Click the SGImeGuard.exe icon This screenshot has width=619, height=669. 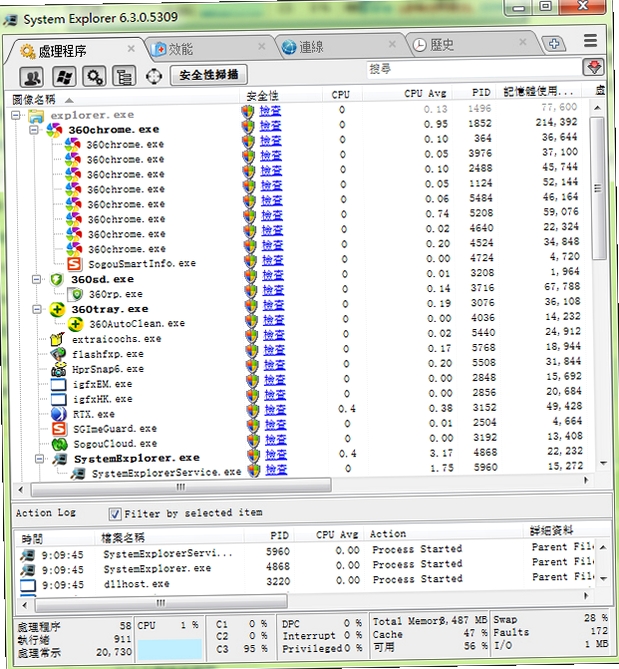click(59, 429)
